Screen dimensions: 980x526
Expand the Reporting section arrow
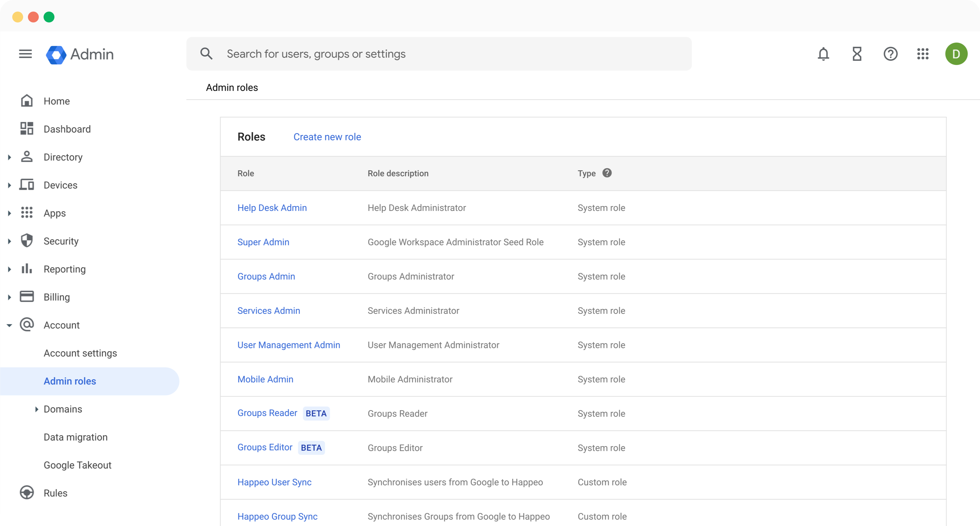coord(10,269)
